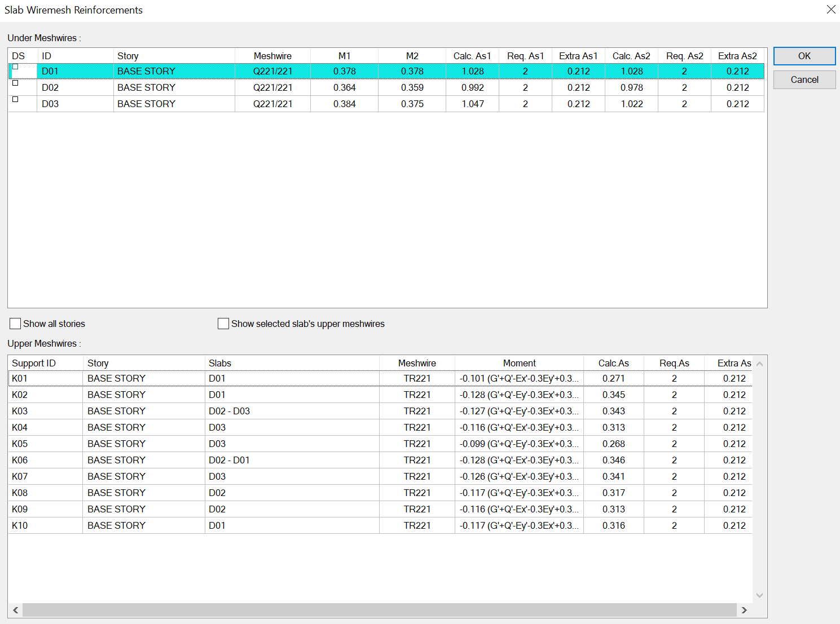Close the Slab Wiremesh Reinforcements dialog
Screen dimensions: 840x624
[830, 10]
